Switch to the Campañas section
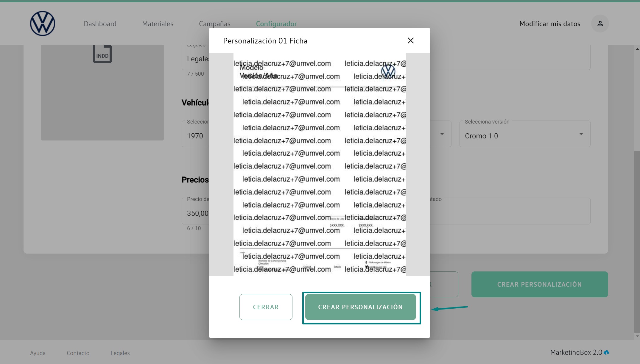 tap(214, 24)
